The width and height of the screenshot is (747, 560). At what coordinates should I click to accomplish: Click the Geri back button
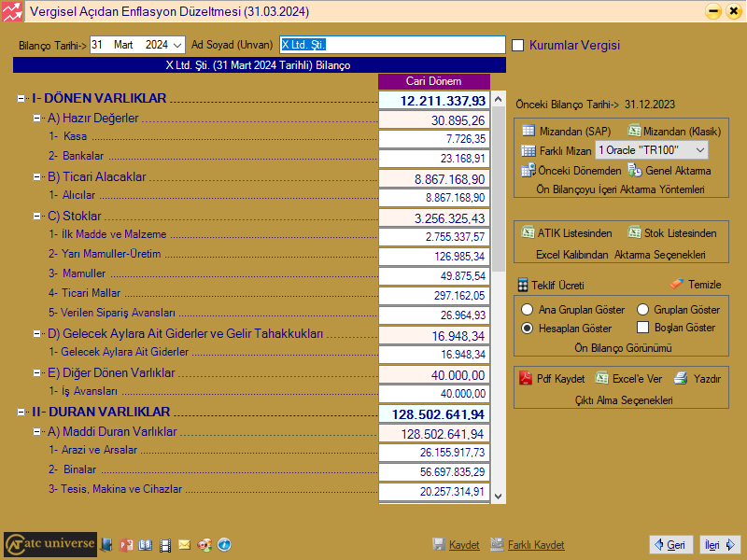point(670,544)
